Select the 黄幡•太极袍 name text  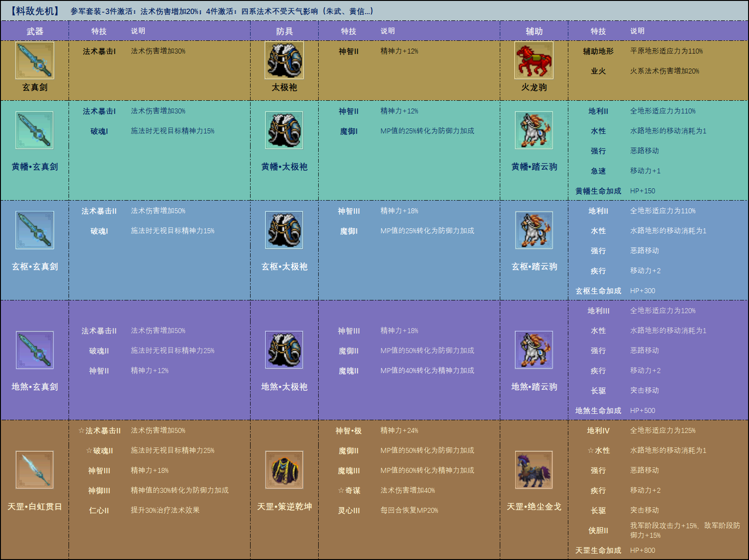point(285,167)
